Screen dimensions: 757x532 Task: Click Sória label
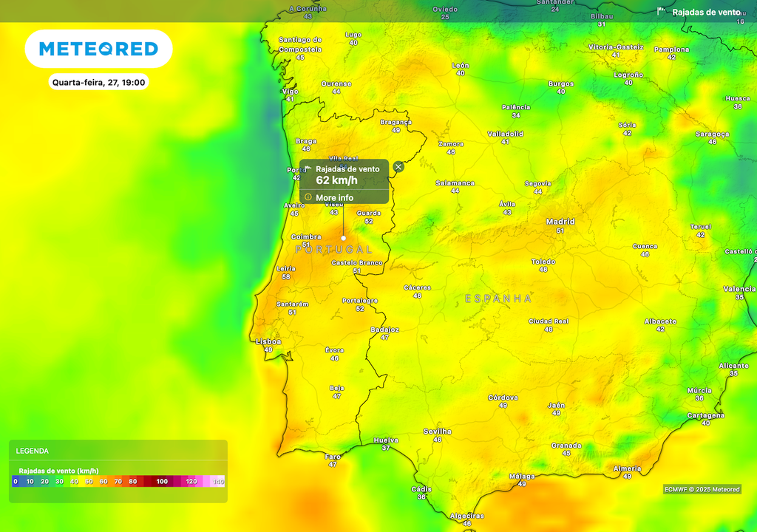(x=627, y=125)
